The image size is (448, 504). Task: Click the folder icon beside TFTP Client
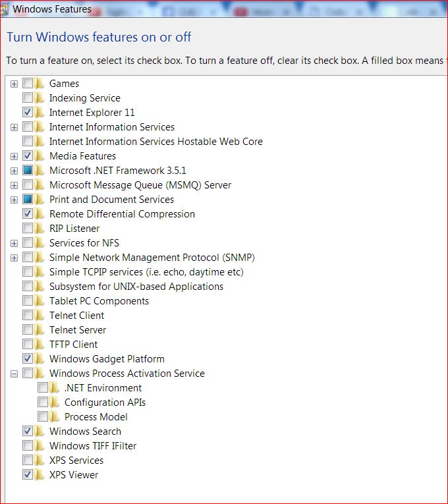tap(40, 345)
